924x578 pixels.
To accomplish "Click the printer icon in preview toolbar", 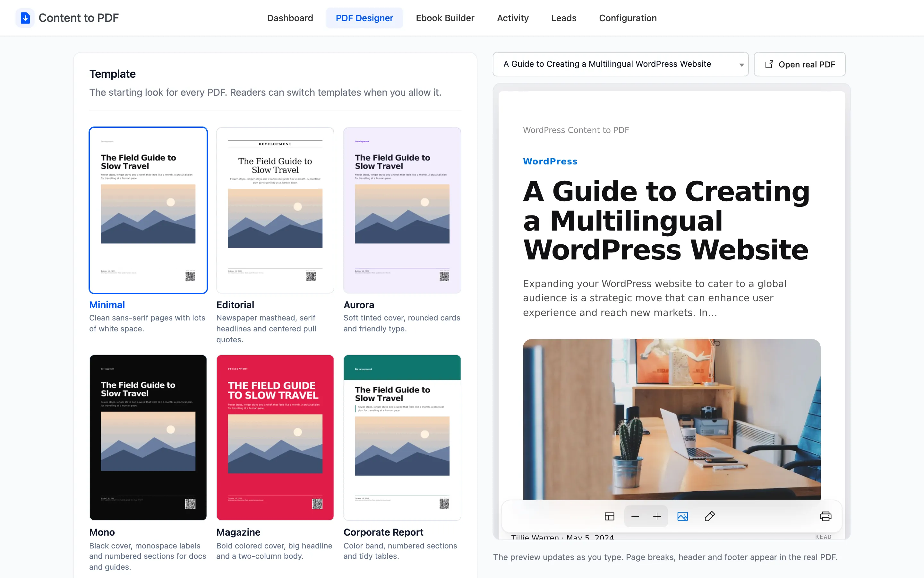I will (826, 516).
